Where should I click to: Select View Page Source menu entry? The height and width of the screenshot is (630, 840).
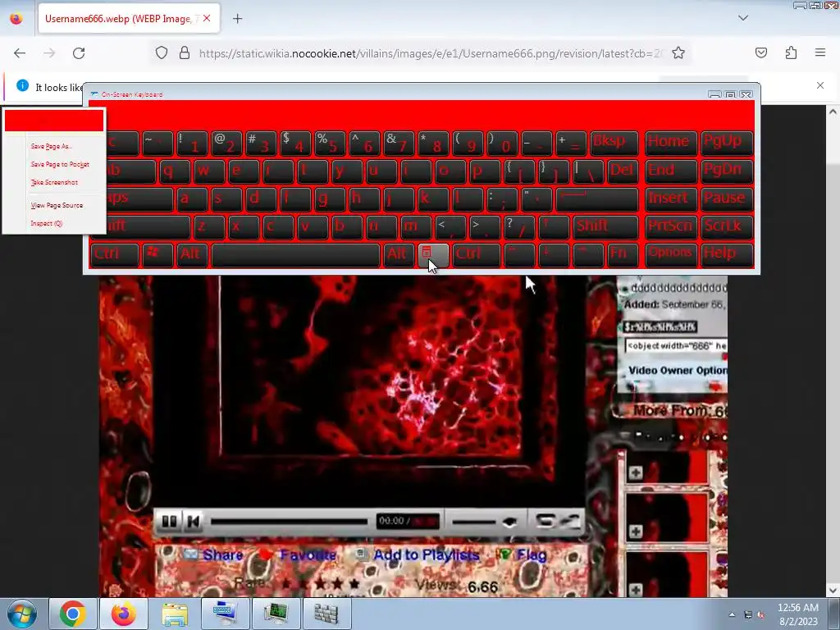57,205
